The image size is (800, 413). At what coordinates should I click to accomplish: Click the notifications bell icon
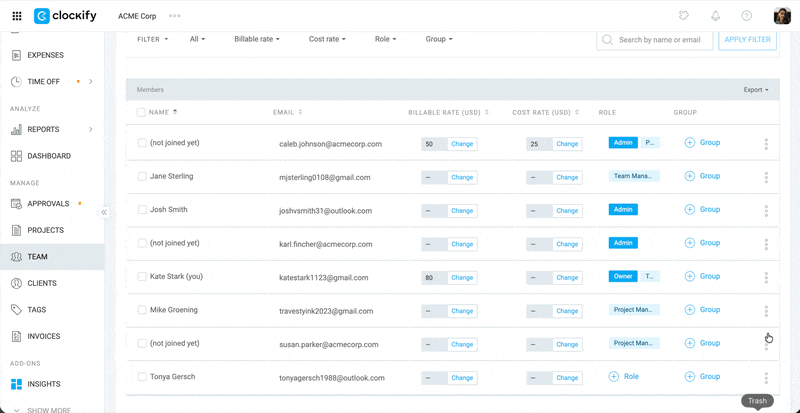715,16
